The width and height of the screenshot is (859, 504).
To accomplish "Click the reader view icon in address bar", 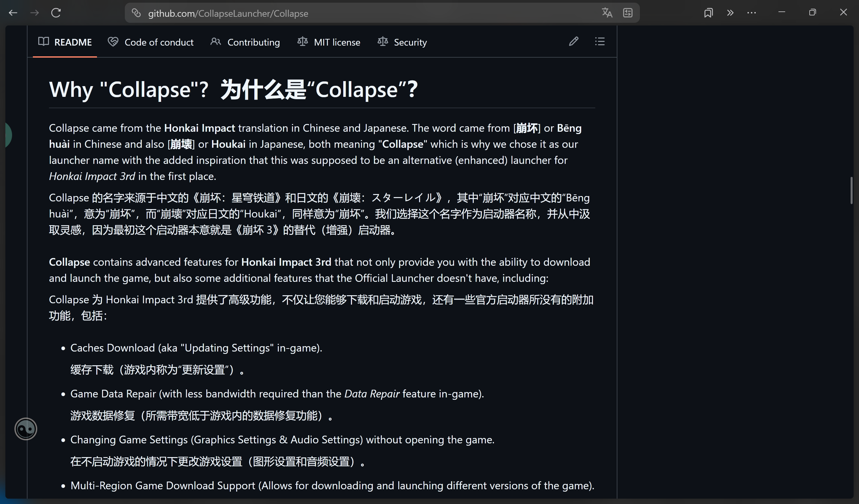I will coord(627,13).
